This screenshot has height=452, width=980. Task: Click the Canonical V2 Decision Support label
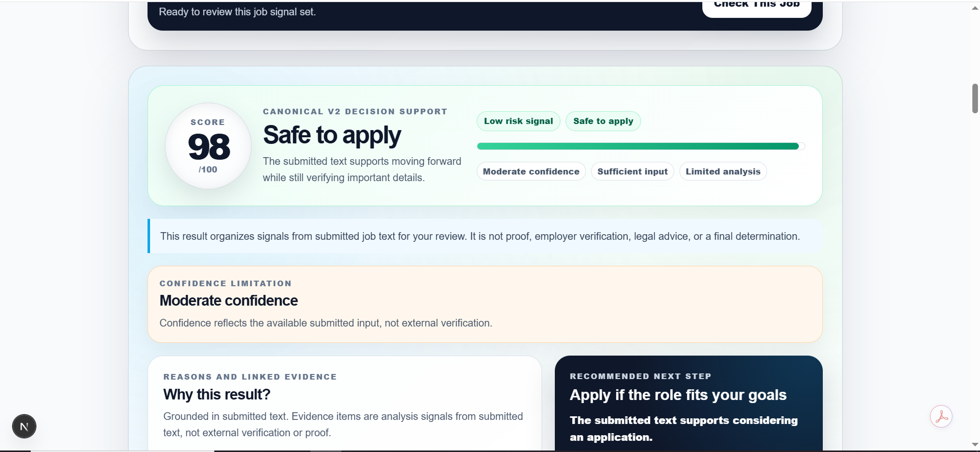tap(355, 112)
